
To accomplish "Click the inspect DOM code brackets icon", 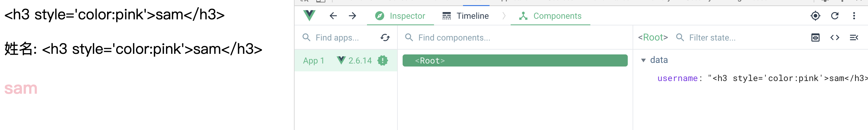I will 834,37.
